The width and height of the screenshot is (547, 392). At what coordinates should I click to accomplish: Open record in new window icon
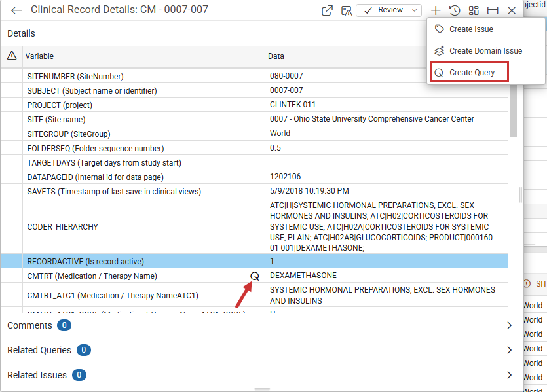tap(327, 10)
